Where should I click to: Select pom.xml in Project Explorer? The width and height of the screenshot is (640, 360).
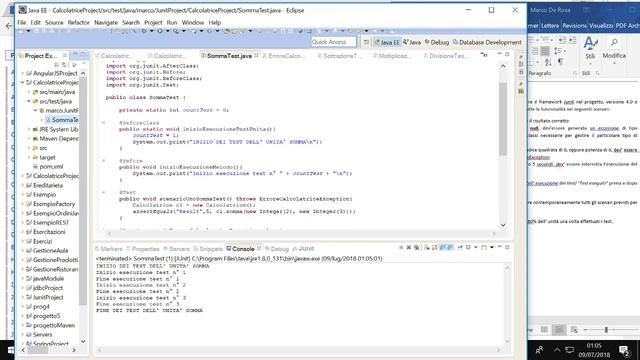pos(48,167)
